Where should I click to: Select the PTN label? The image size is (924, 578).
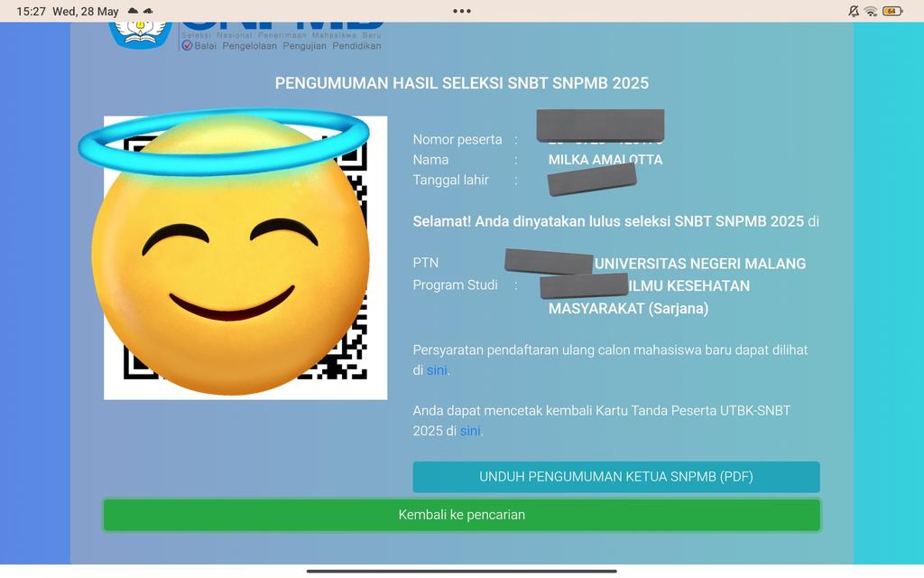coord(426,263)
